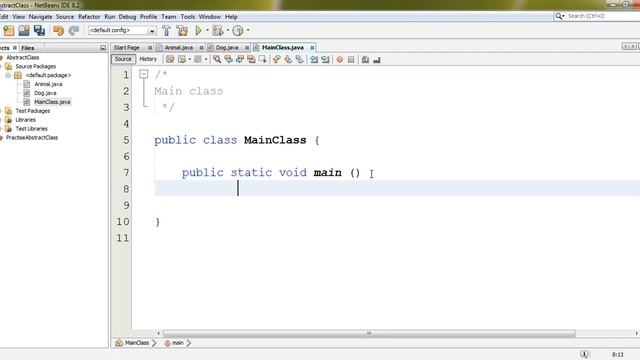The height and width of the screenshot is (360, 640).
Task: Click the Find Next Occurrence icon
Action: 240,60
